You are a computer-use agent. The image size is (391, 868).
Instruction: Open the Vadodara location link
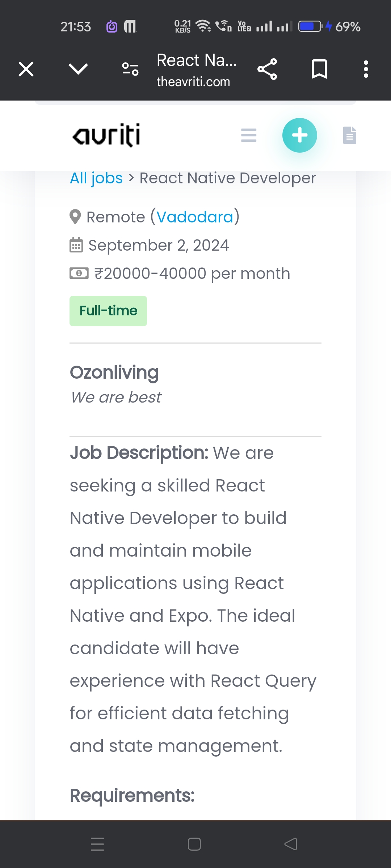(195, 217)
